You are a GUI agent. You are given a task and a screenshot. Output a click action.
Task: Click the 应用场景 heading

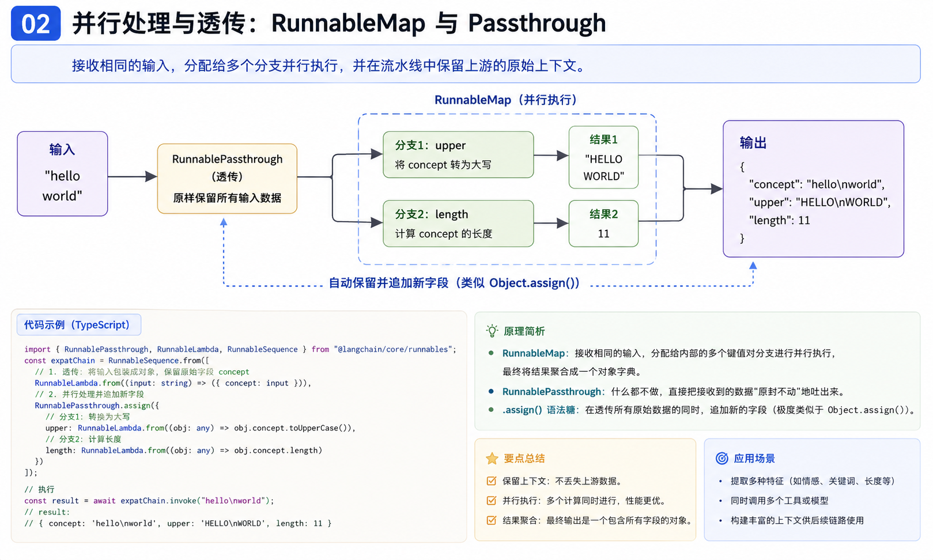coord(754,459)
